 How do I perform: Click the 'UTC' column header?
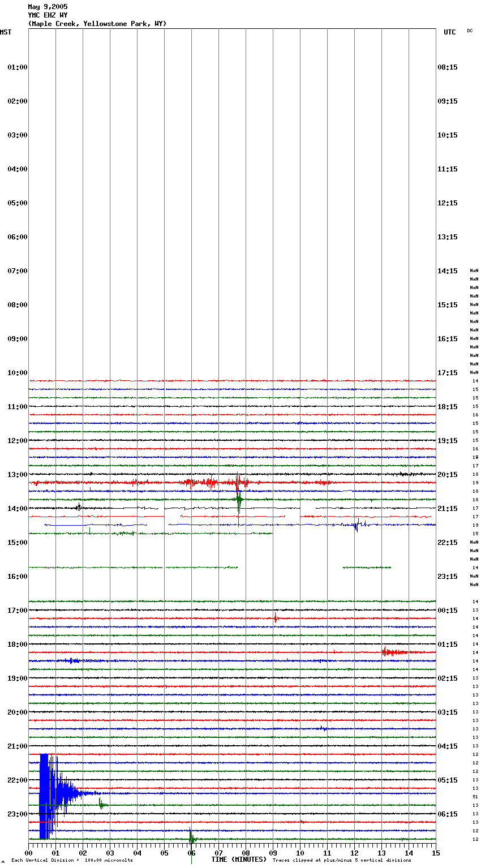click(449, 32)
